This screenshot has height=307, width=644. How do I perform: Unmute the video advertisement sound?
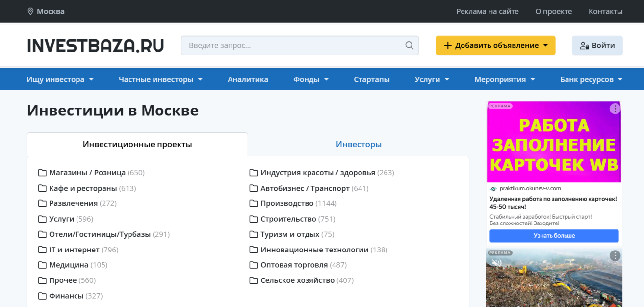pos(496,262)
